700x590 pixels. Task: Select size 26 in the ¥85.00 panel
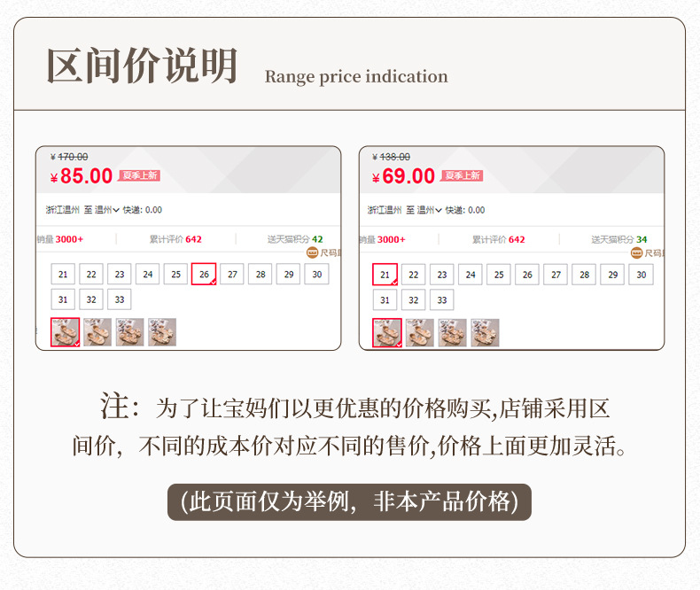(204, 275)
